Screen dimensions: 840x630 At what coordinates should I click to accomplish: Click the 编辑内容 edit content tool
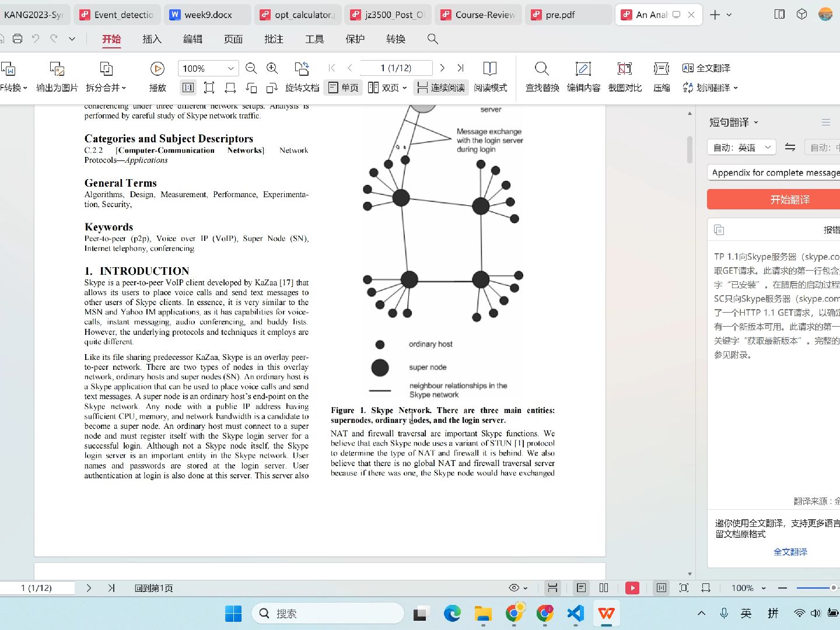583,77
